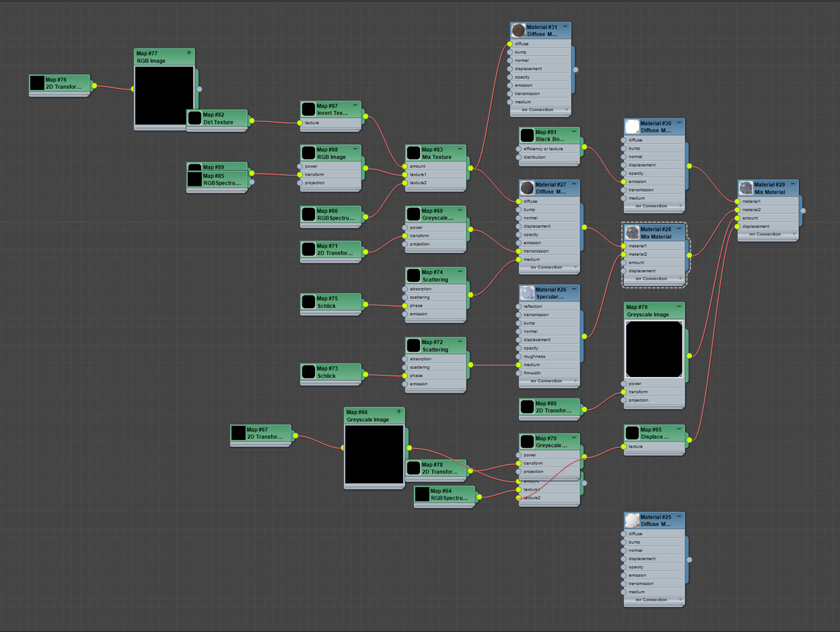Click the Material #25 white sphere preview icon
The image size is (840, 632).
click(x=632, y=520)
